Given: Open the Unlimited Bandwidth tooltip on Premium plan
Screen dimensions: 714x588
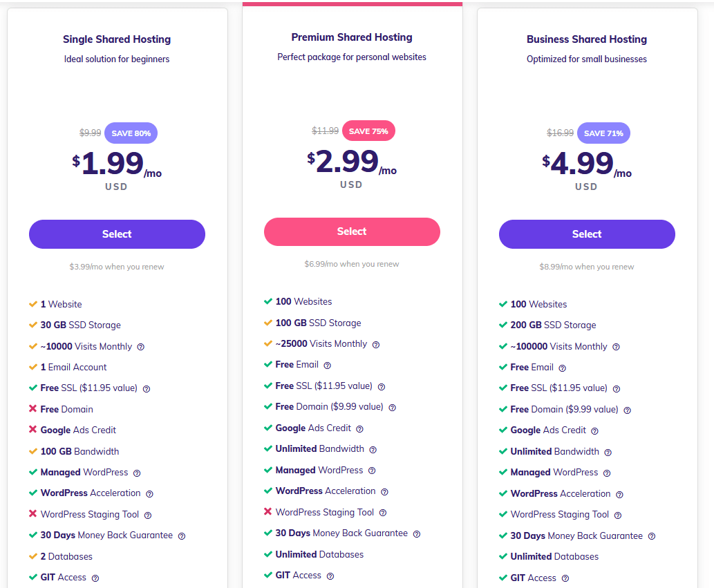Looking at the screenshot, I should (373, 448).
